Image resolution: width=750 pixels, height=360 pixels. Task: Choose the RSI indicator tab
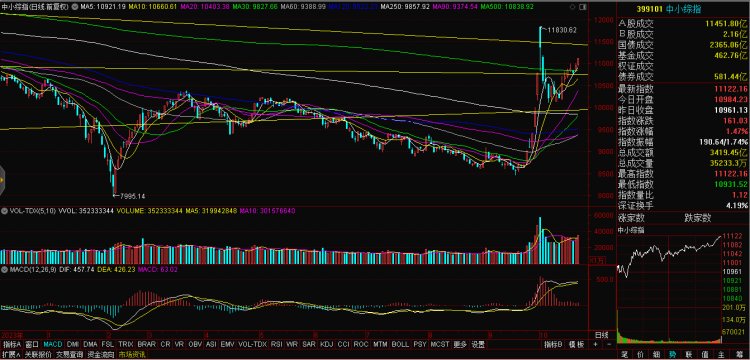(x=276, y=344)
